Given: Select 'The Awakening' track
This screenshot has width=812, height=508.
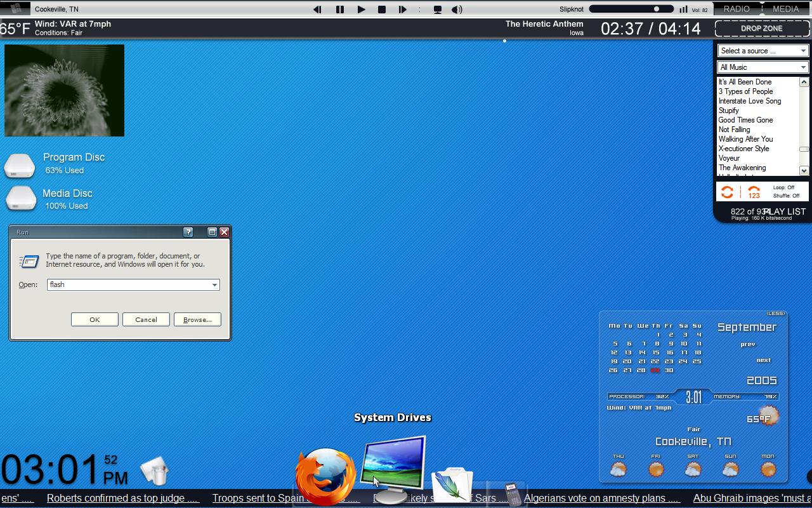Looking at the screenshot, I should click(x=742, y=168).
